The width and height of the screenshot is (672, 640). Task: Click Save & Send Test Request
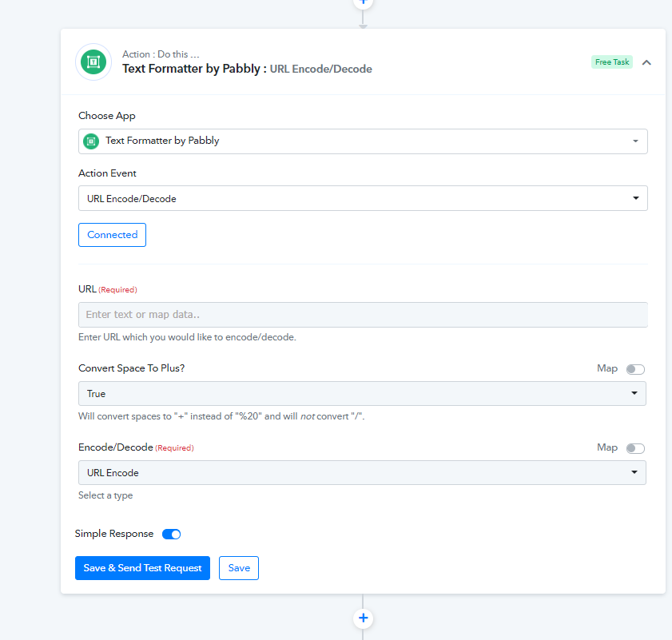142,568
